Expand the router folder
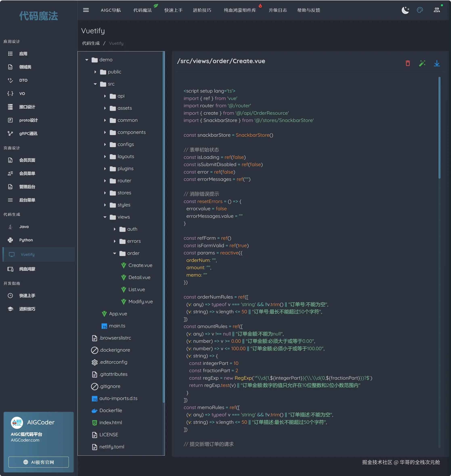This screenshot has height=476, width=451. tap(105, 181)
